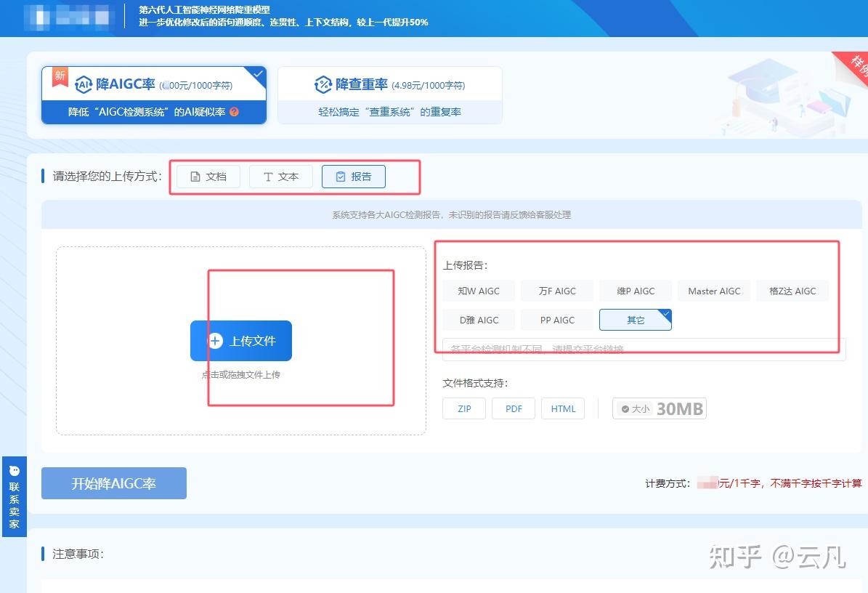Select 维P AIGC report type
This screenshot has height=593, width=868.
635,291
